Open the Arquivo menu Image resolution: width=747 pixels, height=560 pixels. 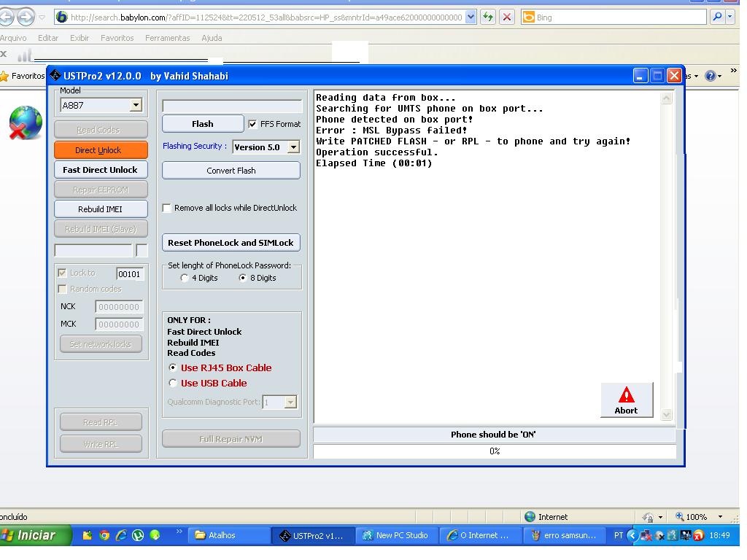[13, 38]
